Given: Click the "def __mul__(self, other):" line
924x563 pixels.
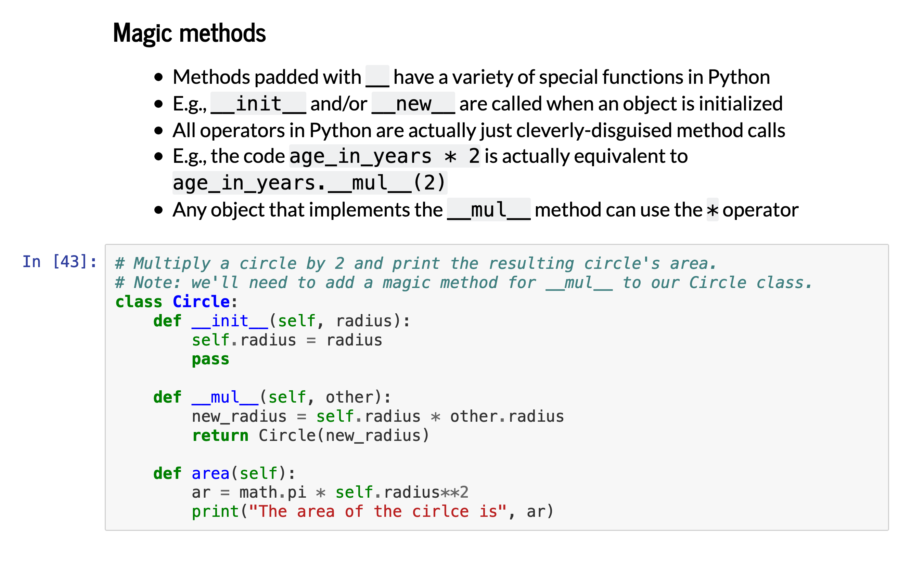Looking at the screenshot, I should coord(272,397).
